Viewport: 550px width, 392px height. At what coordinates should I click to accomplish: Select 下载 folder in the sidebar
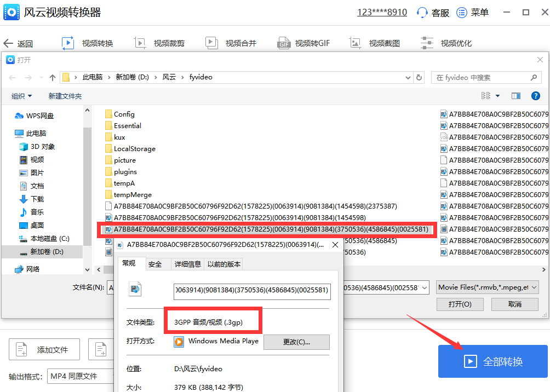(x=32, y=199)
